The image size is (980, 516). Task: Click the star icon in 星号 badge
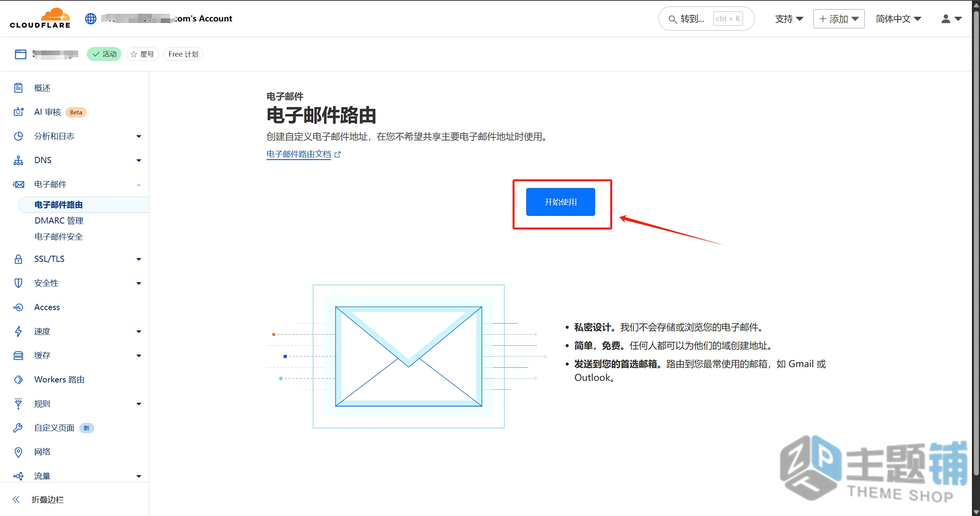coord(134,54)
